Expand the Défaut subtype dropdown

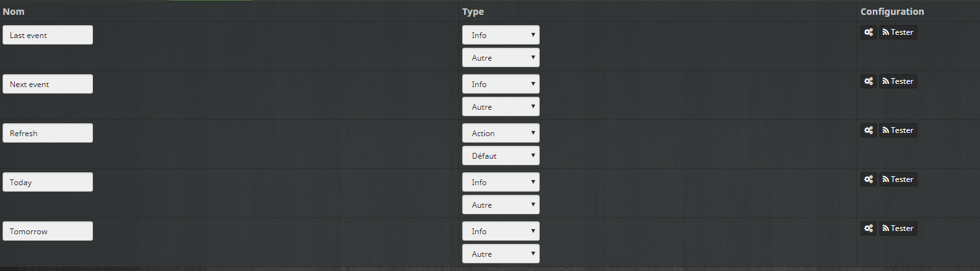[500, 156]
